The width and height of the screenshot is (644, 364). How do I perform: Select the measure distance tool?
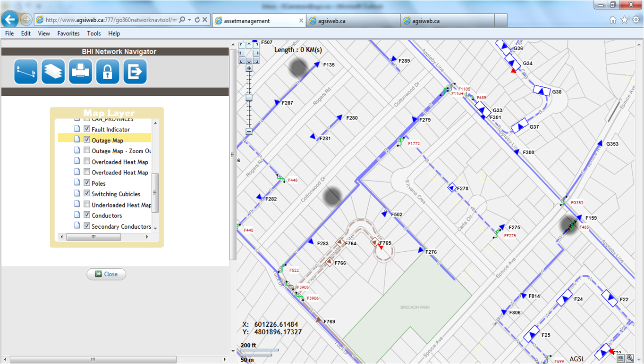(26, 72)
